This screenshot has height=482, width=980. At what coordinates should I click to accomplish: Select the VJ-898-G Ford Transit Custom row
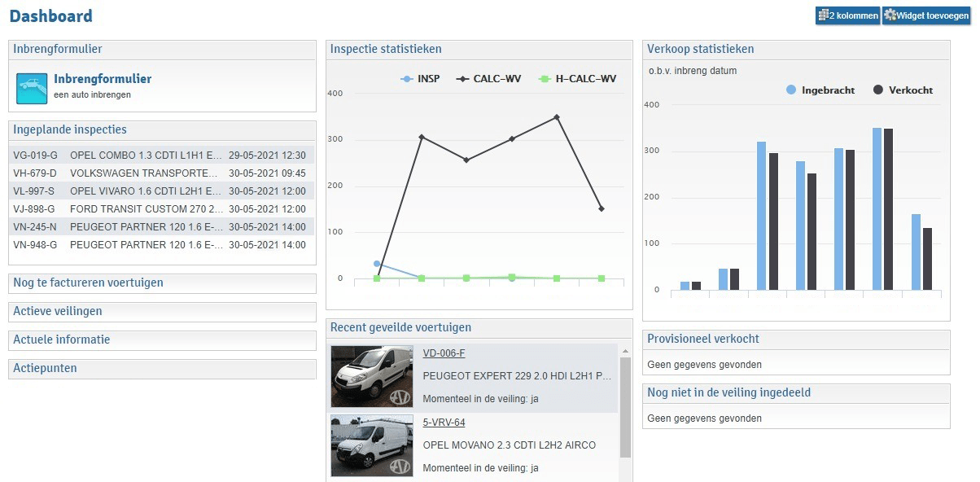pos(161,209)
